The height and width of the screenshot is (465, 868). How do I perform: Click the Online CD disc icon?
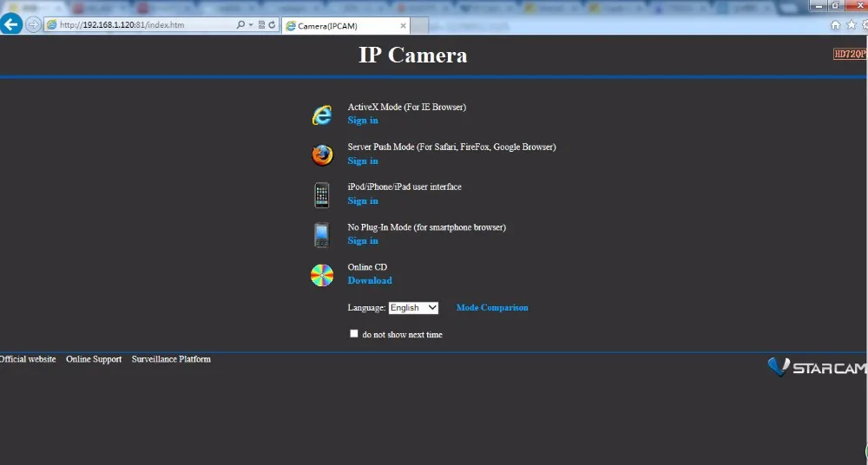pyautogui.click(x=322, y=275)
